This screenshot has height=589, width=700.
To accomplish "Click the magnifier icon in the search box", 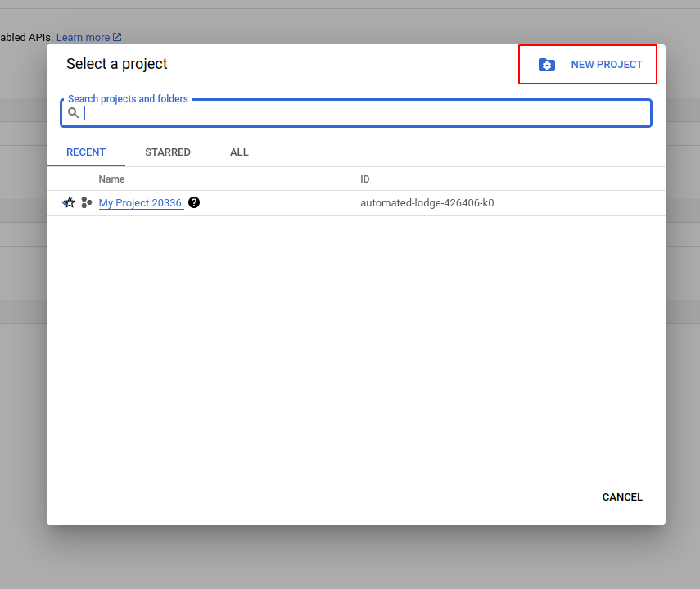I will (74, 113).
